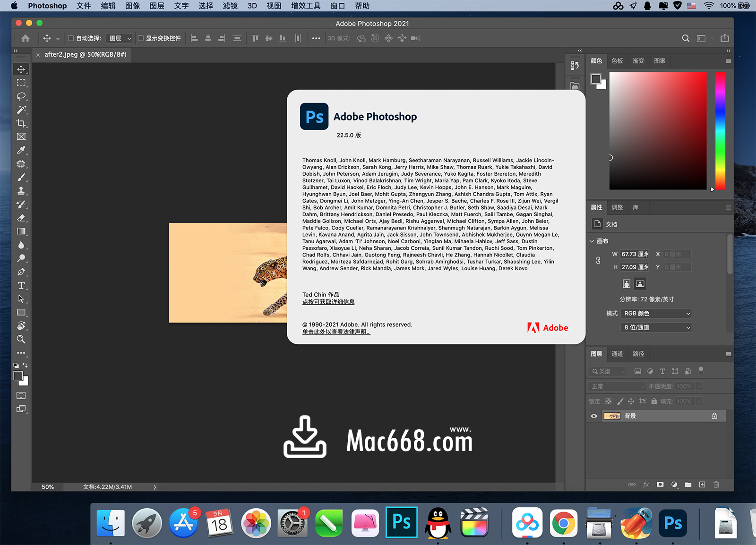Collapse the 画布 section
The image size is (756, 545).
click(x=592, y=241)
